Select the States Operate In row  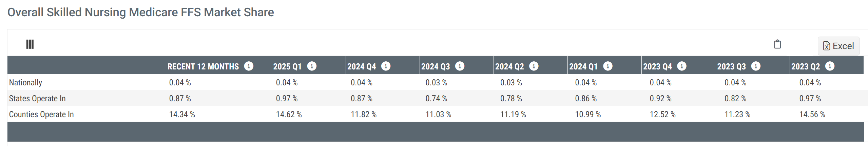(x=37, y=99)
